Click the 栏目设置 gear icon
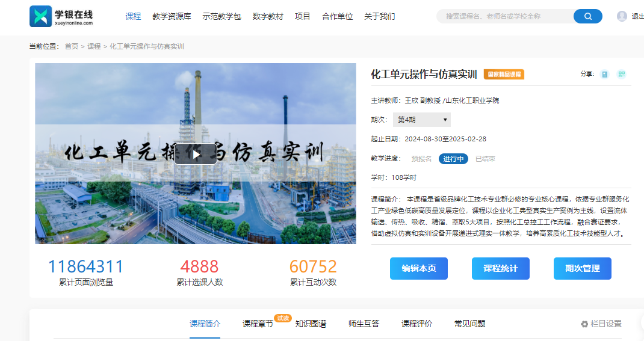 584,324
